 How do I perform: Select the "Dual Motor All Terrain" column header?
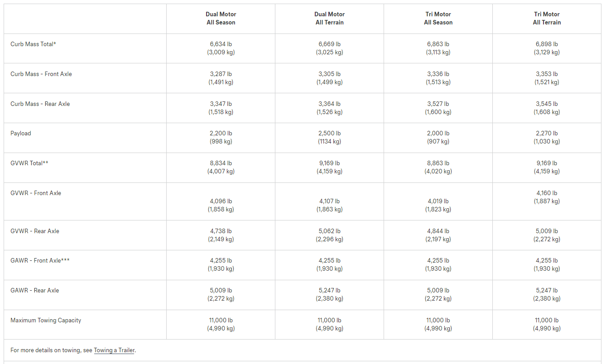[329, 19]
